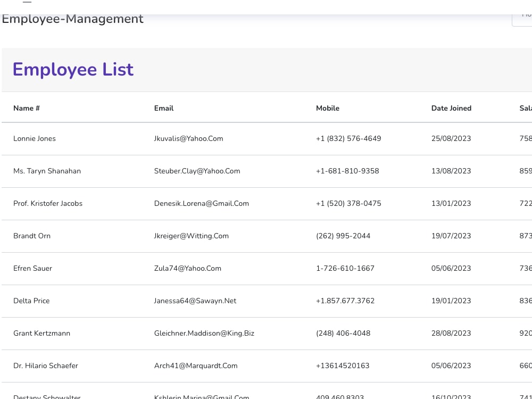Click the Mobile column header

pos(328,108)
